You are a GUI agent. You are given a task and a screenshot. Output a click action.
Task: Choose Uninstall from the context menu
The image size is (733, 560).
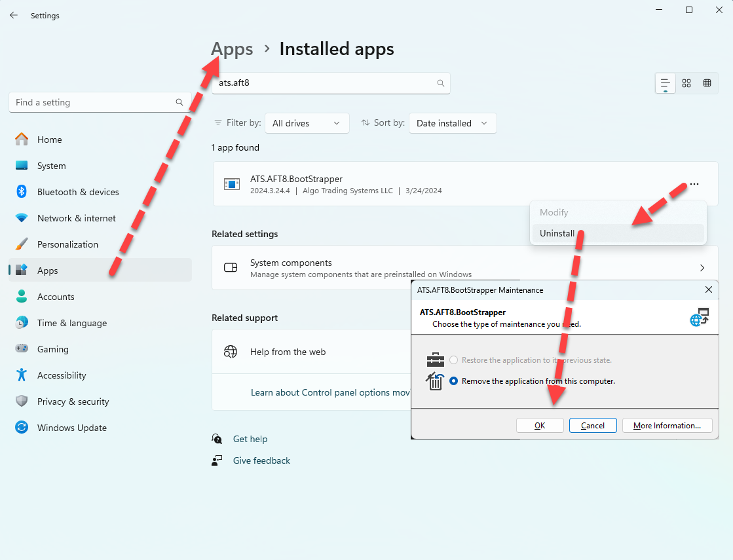[x=618, y=233]
